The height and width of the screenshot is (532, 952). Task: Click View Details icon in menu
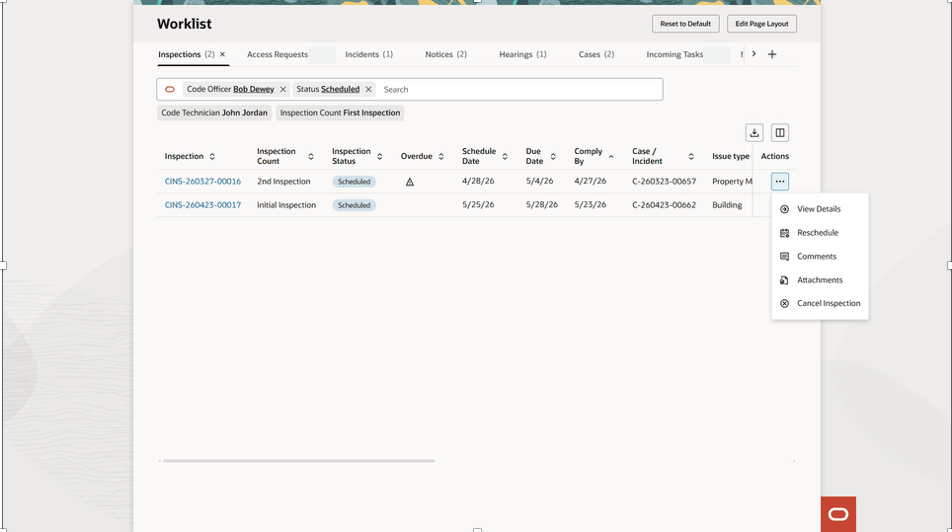784,209
